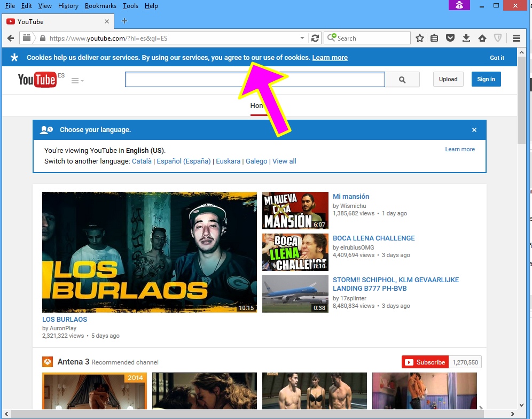The height and width of the screenshot is (419, 532).
Task: Click the 'by elrubiusOMG' channel text
Action: 353,247
